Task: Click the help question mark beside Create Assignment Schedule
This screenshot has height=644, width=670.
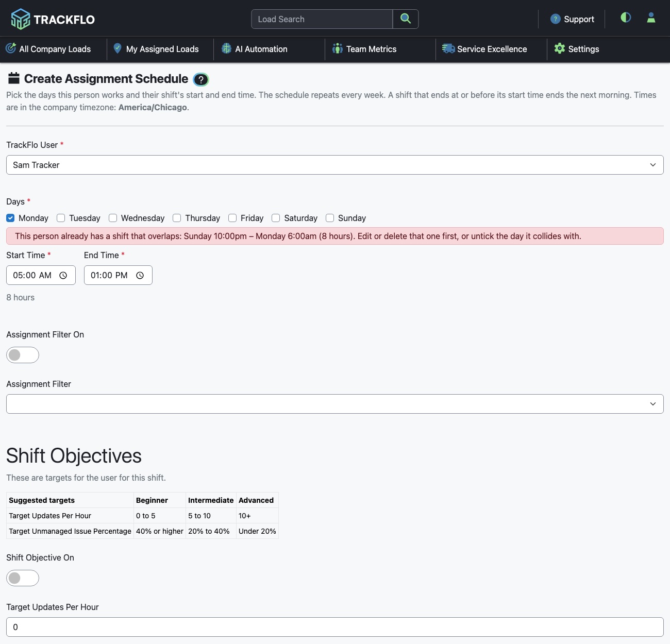Action: [201, 79]
